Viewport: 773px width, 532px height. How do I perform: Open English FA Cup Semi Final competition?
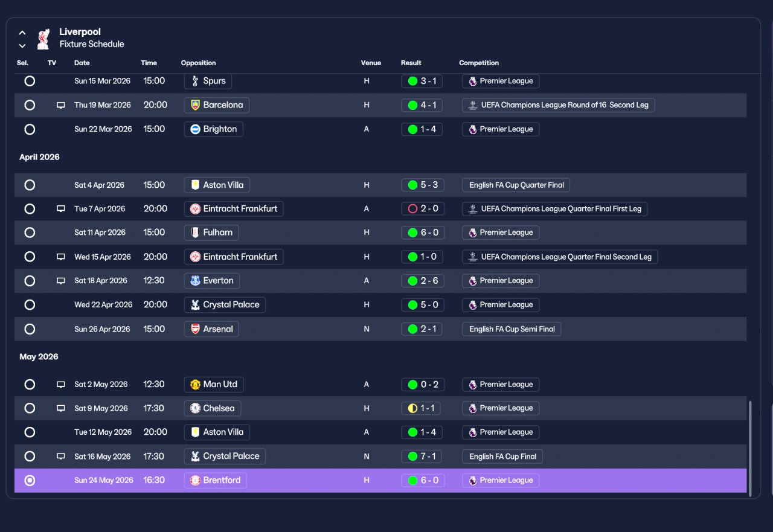click(x=512, y=329)
